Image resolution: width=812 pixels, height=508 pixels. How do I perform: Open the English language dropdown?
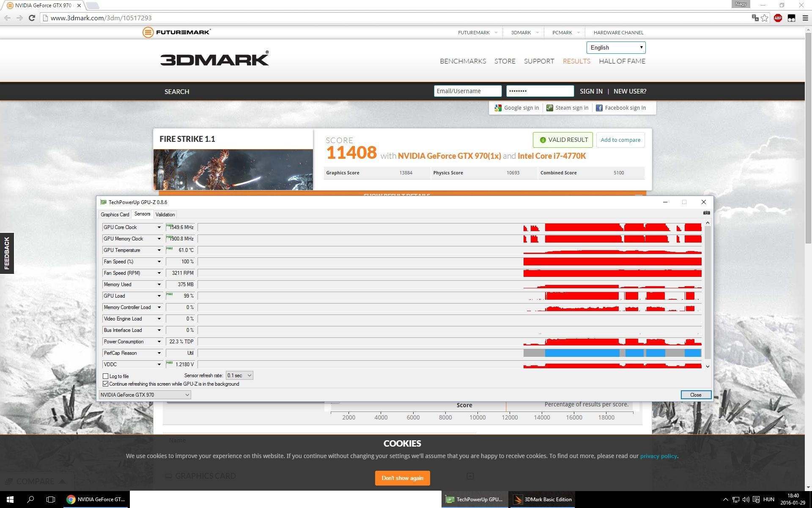coord(616,47)
